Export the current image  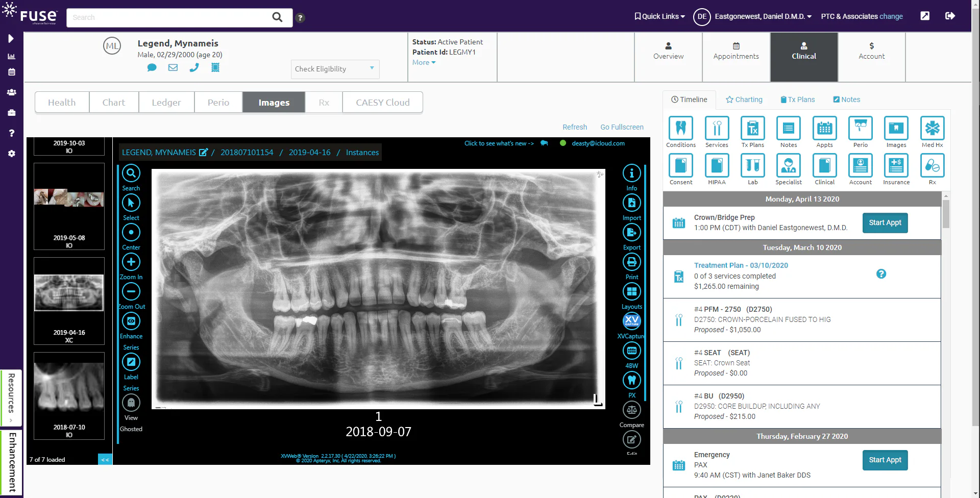coord(632,233)
